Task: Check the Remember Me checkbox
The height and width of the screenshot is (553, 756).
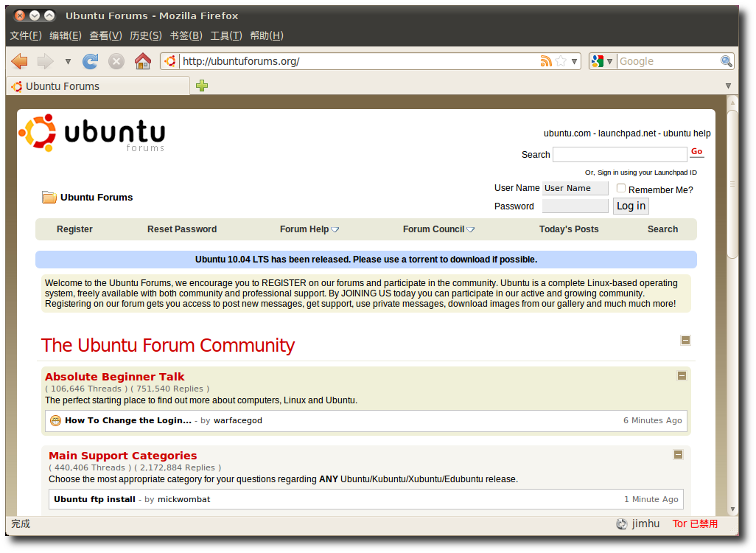Action: (621, 188)
